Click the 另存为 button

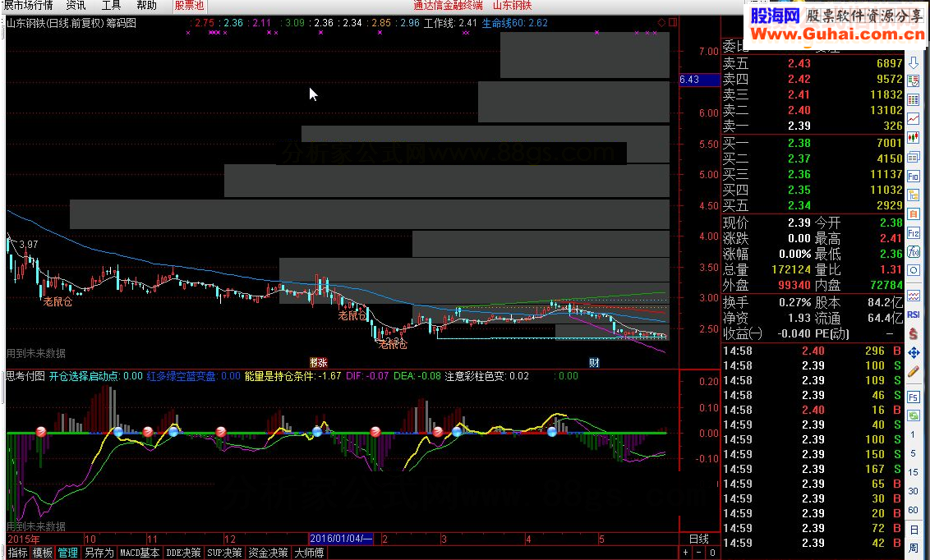(99, 553)
